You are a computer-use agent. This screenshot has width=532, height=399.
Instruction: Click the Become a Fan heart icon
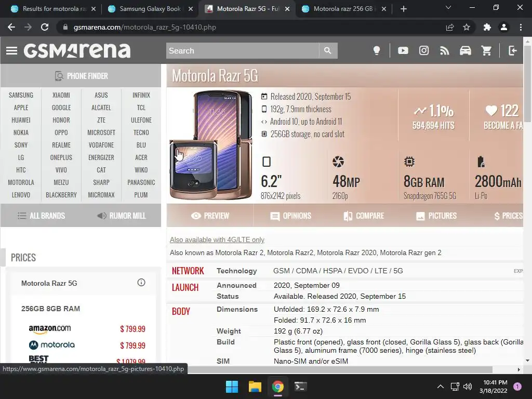coord(491,110)
